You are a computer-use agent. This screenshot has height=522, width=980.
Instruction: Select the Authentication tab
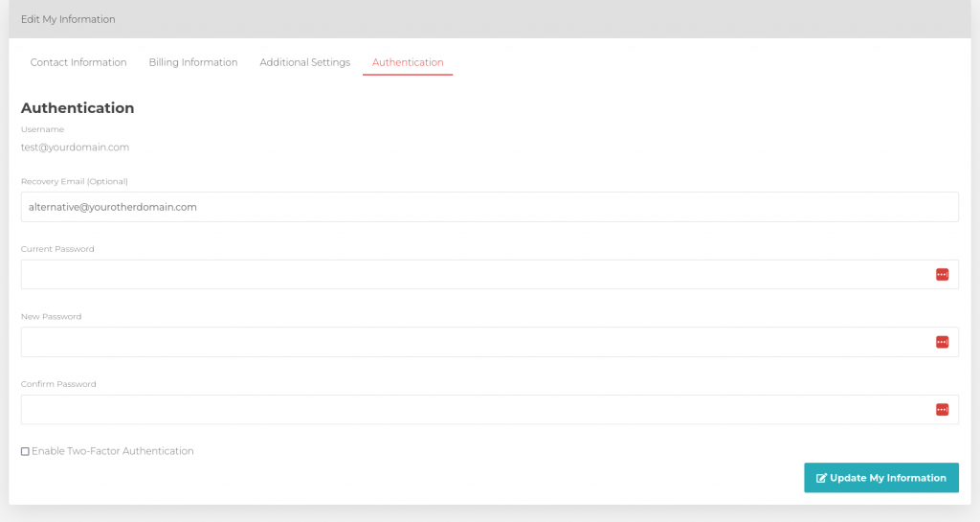[x=408, y=62]
